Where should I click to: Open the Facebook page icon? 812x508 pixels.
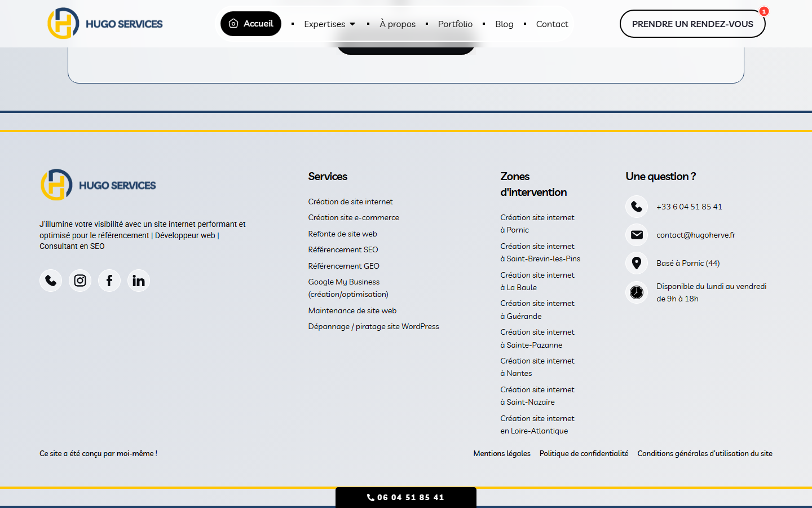[x=109, y=281]
